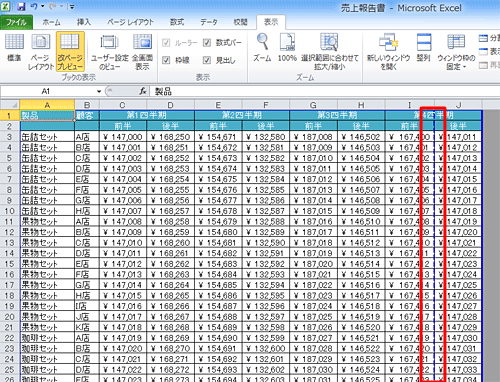Open Custom Views (ユーザー設定のビュー)
500x382 pixels.
110,52
